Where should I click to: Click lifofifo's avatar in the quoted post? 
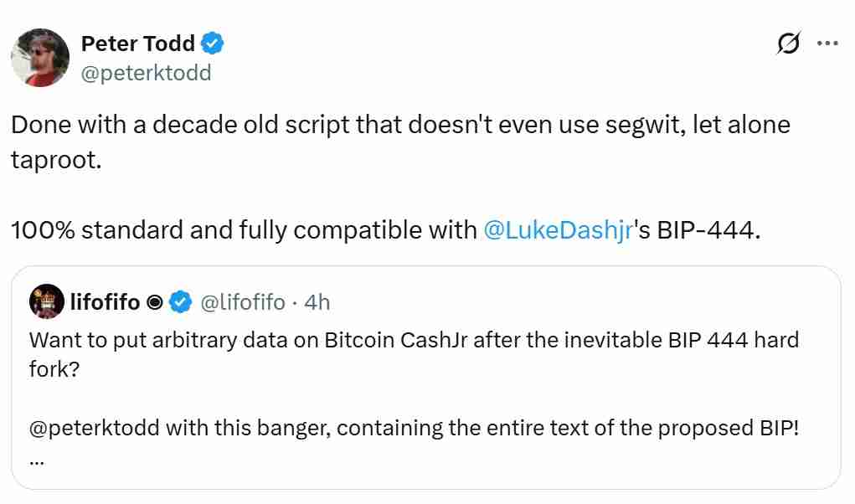[x=47, y=302]
